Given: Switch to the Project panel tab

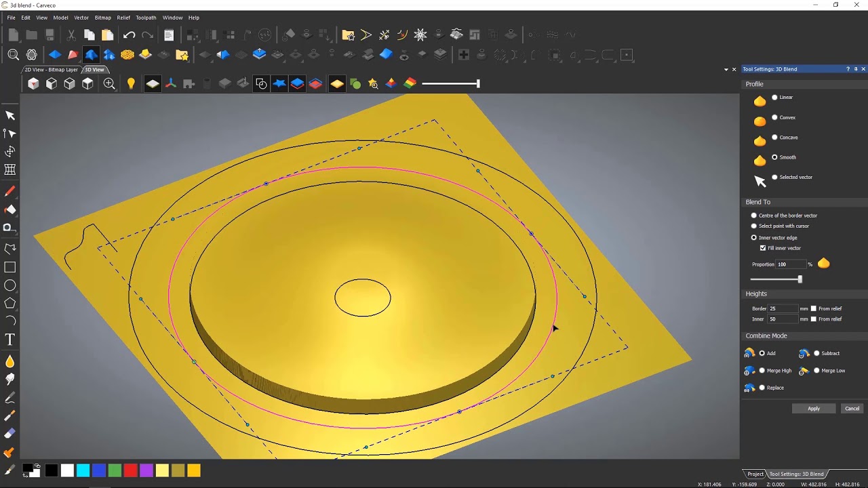Looking at the screenshot, I should (x=755, y=474).
